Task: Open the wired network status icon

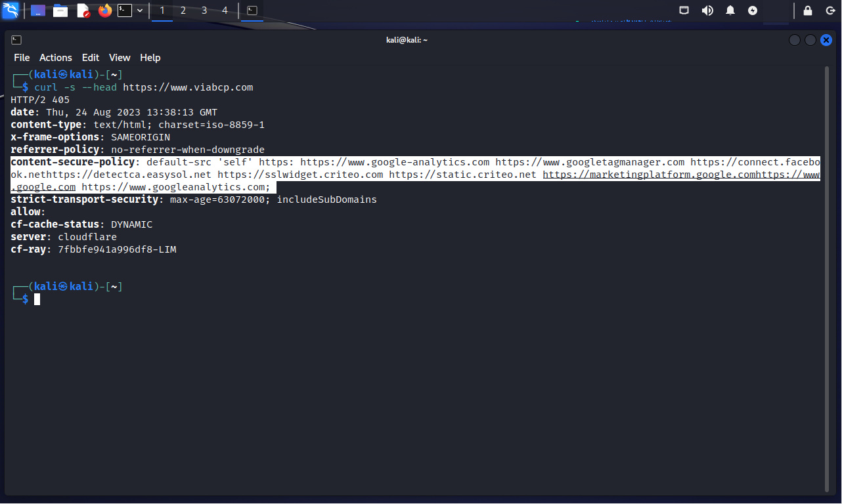Action: pyautogui.click(x=684, y=10)
